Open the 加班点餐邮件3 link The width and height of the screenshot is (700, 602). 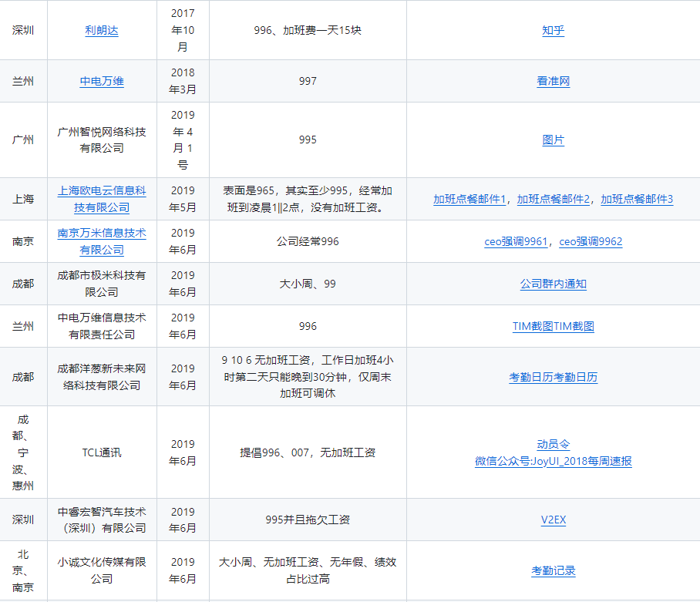[x=637, y=199]
